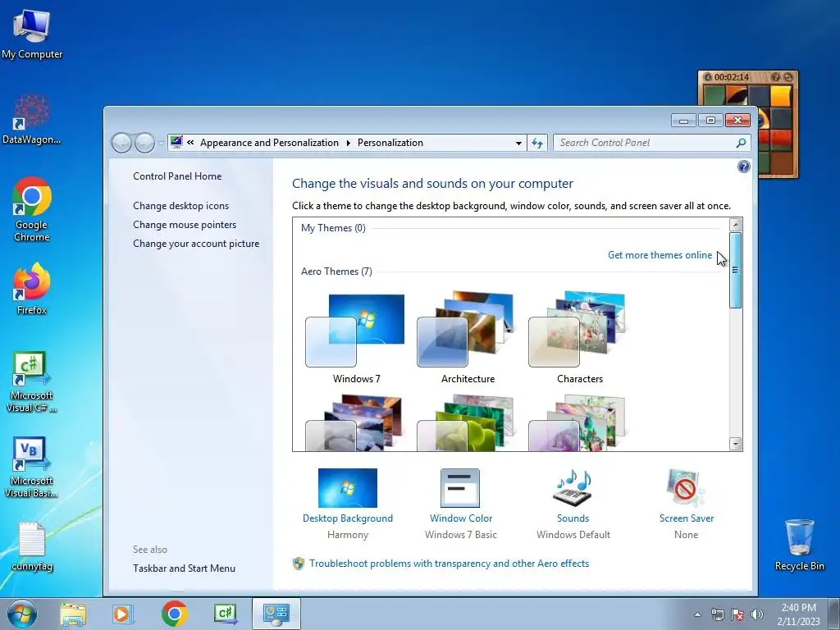This screenshot has width=840, height=630.
Task: Open the address bar dropdown arrow
Action: (x=518, y=143)
